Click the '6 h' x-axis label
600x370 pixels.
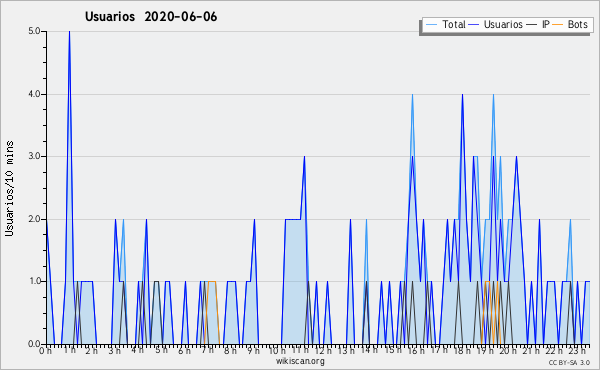[184, 350]
